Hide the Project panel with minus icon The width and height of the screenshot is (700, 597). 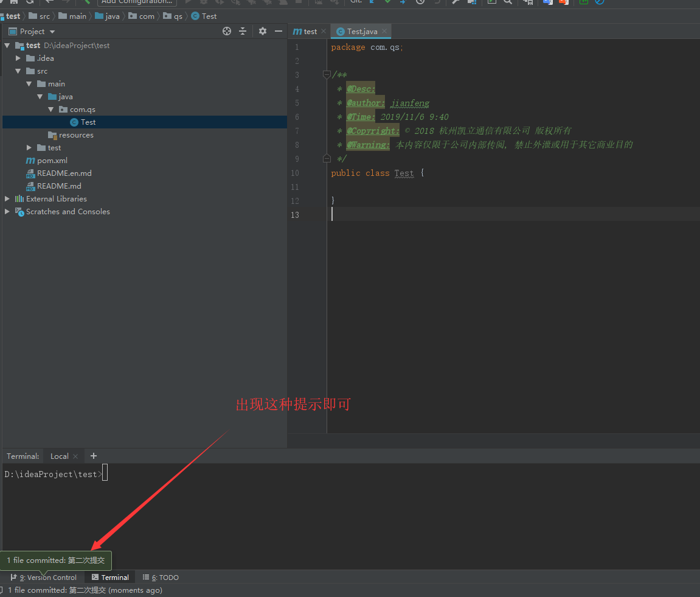[x=279, y=31]
